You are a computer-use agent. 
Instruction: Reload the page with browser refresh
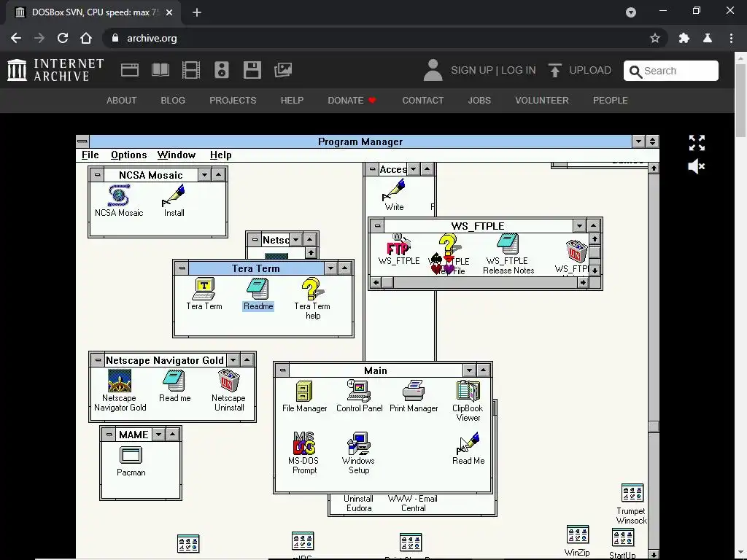pyautogui.click(x=63, y=38)
